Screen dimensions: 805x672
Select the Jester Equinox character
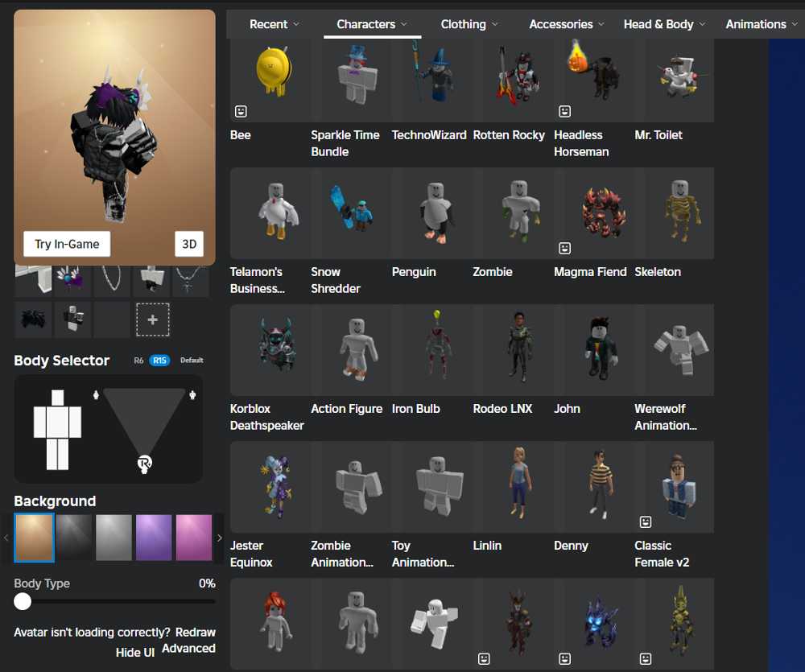[x=270, y=487]
